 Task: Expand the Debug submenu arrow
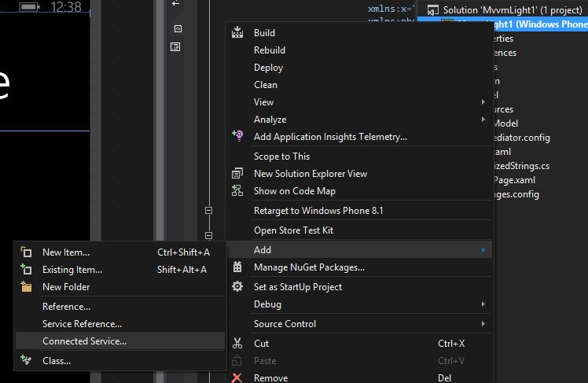[x=483, y=304]
